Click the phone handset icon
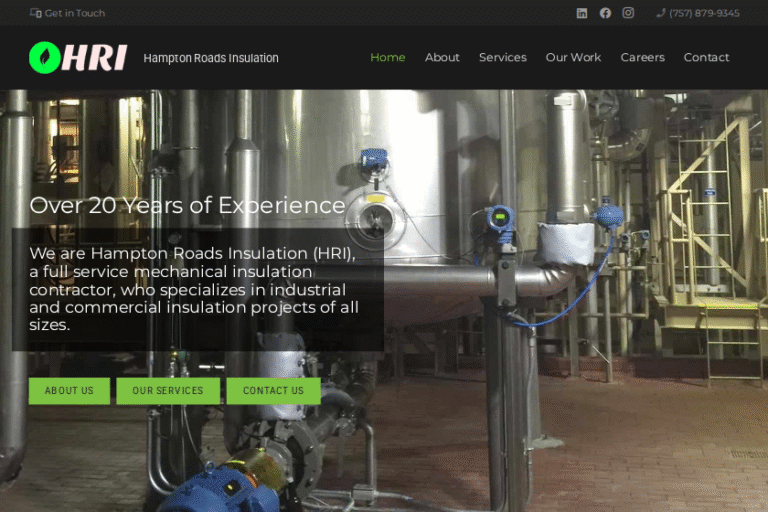Image resolution: width=768 pixels, height=512 pixels. point(661,13)
